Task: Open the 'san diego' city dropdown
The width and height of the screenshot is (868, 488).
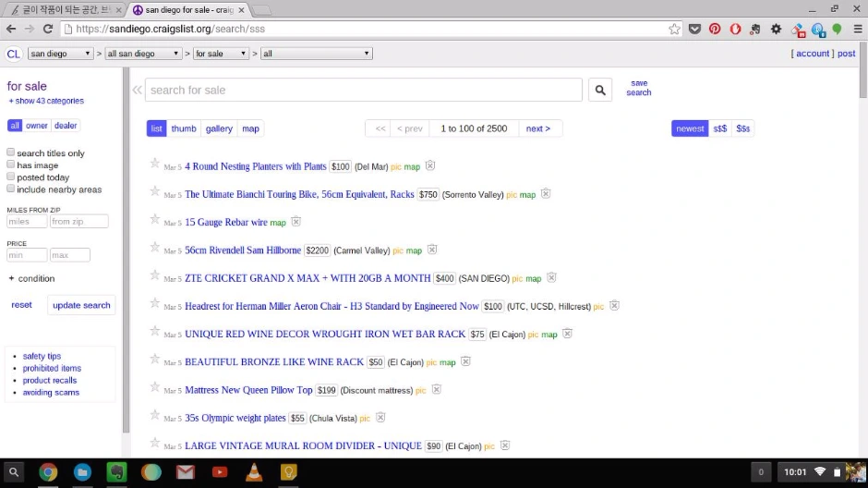Action: (x=60, y=54)
